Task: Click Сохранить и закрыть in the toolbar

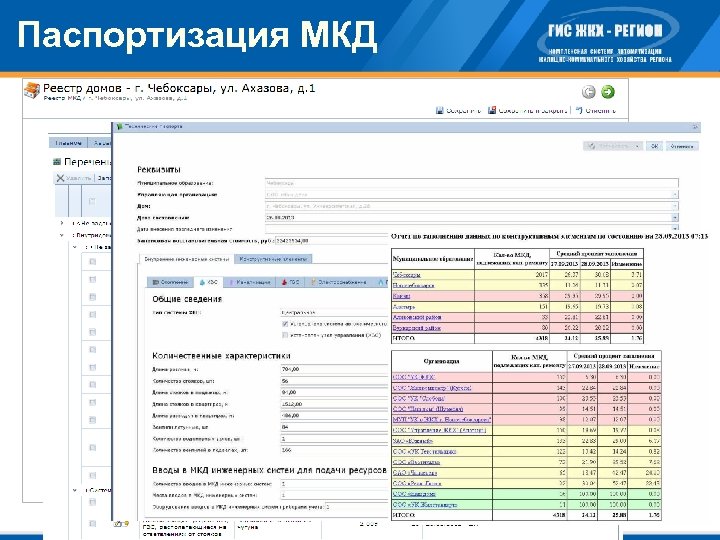Action: coord(528,110)
